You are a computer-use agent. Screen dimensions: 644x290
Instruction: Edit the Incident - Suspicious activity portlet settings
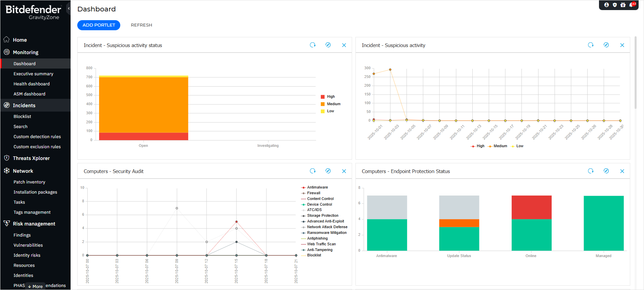coord(606,45)
